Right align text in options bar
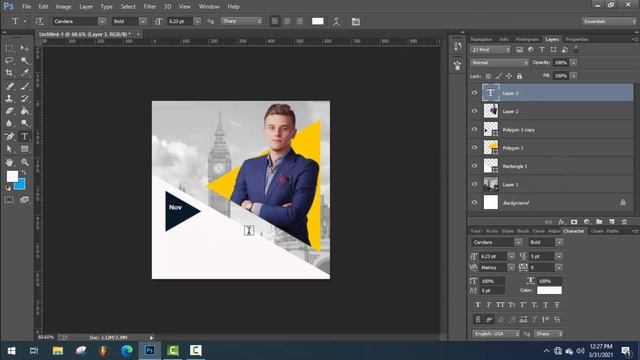 click(300, 21)
